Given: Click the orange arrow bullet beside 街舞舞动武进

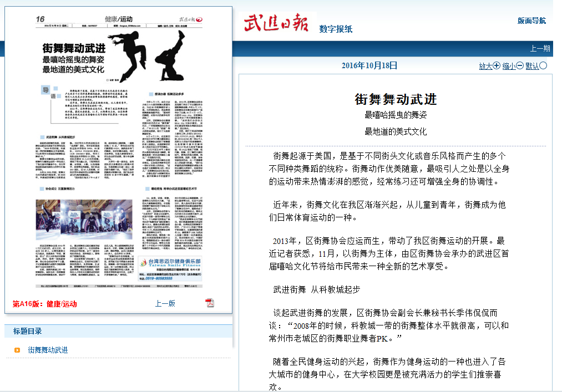Looking at the screenshot, I should click(x=17, y=350).
